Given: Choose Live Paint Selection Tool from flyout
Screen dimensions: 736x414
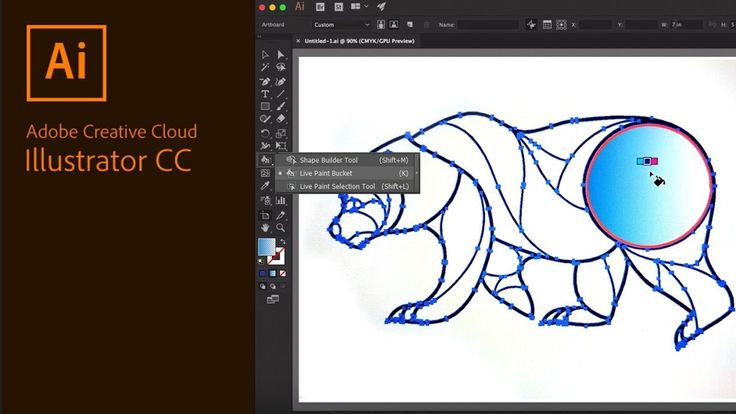Looking at the screenshot, I should pyautogui.click(x=337, y=186).
